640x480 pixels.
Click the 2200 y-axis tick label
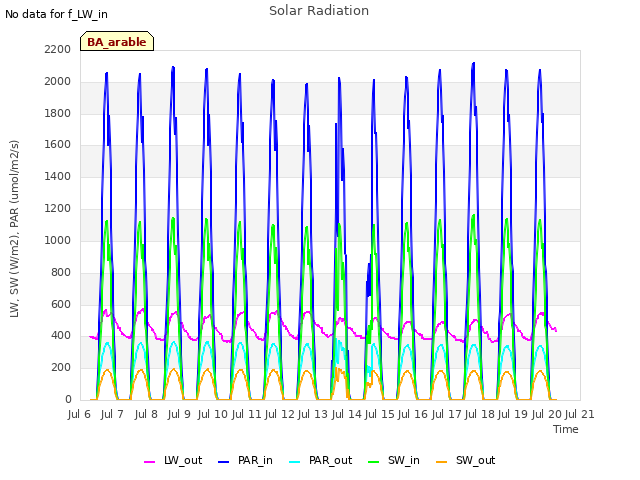[58, 49]
